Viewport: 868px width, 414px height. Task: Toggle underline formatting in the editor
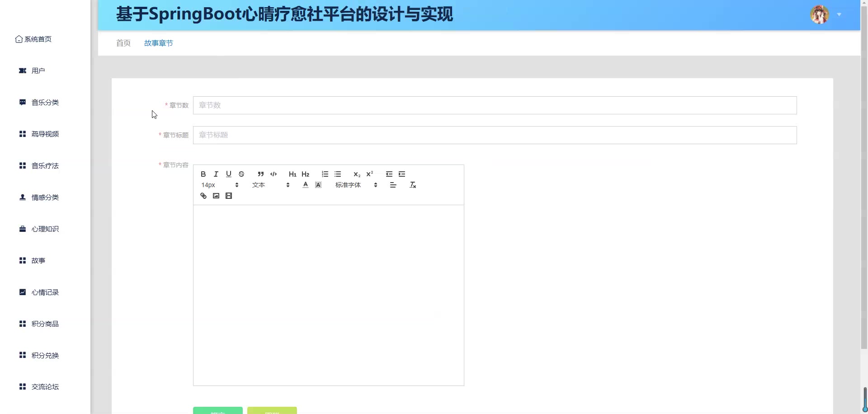pyautogui.click(x=229, y=174)
